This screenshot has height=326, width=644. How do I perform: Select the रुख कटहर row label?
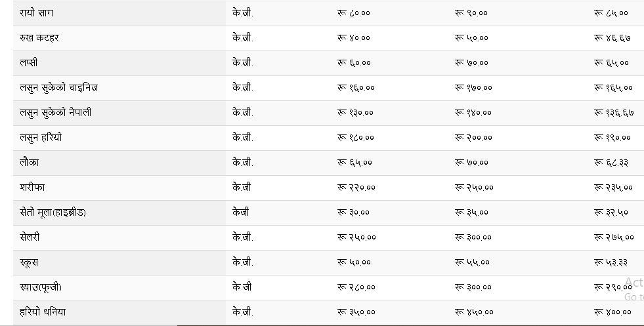click(x=39, y=38)
